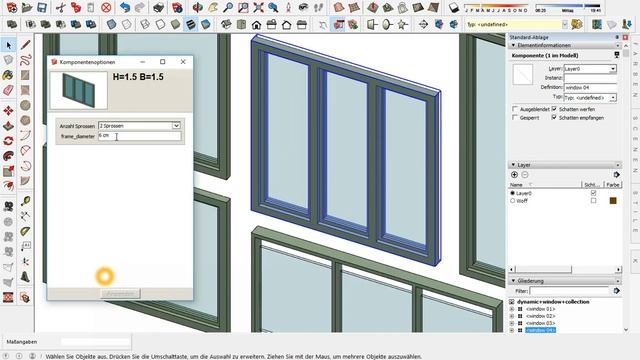Open the Layer dropdown in Elementinformationen
Screen dimensions: 640x360
(x=612, y=69)
